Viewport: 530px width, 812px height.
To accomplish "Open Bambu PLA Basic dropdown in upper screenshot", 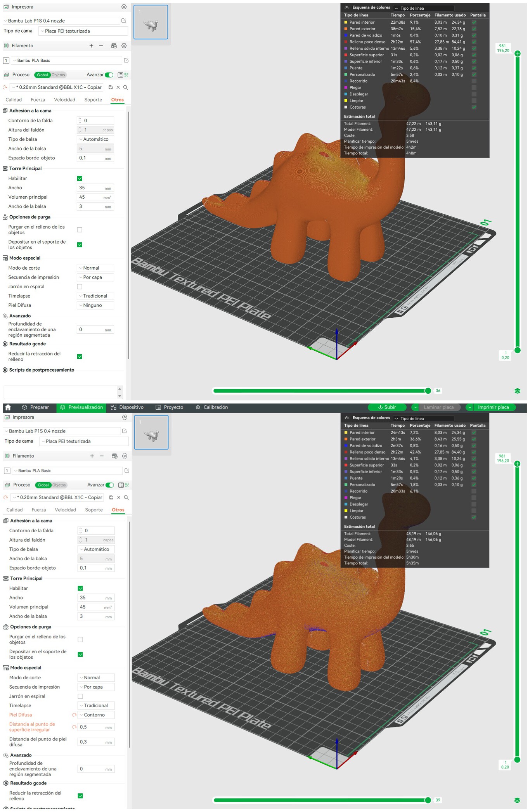I will (67, 61).
